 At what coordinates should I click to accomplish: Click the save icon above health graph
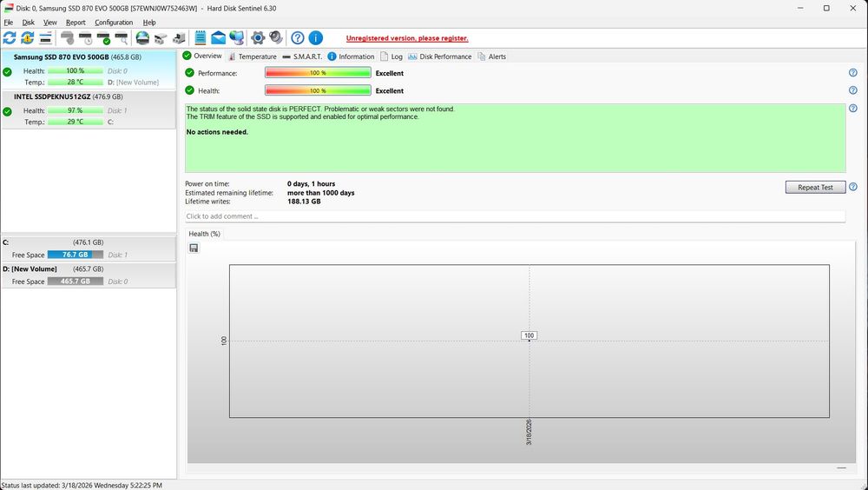tap(194, 248)
